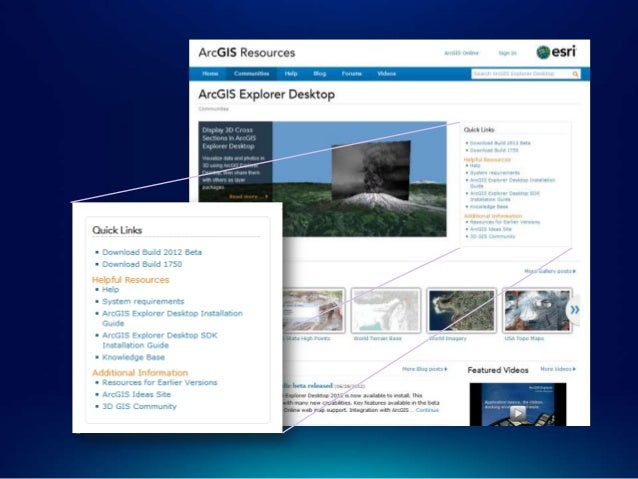Viewport: 638px width, 479px height.
Task: Open the ArcGIS Online link
Action: pos(461,53)
